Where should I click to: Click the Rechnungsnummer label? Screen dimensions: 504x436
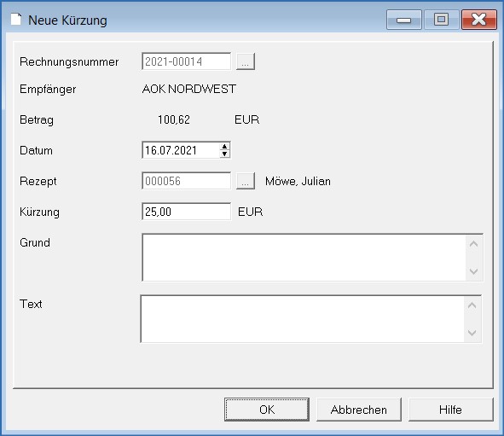69,61
